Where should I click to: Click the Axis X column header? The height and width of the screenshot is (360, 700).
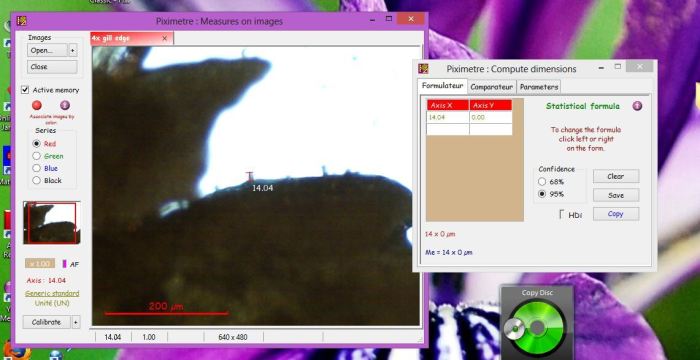[448, 106]
